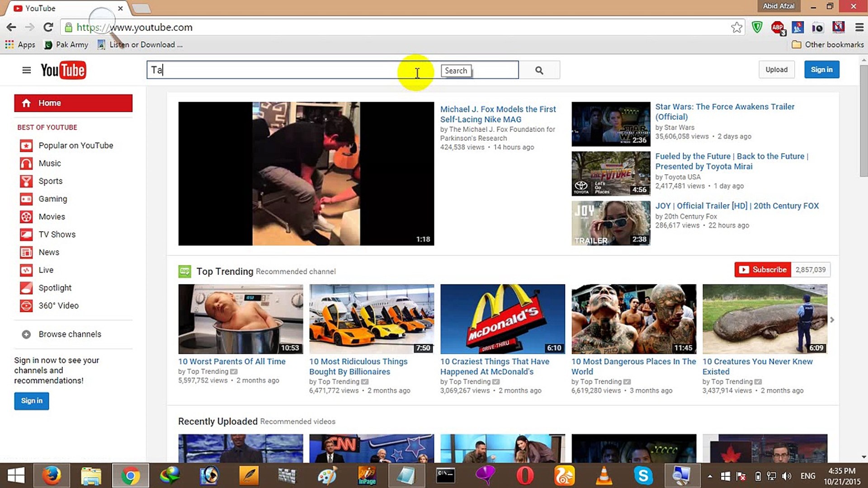Click the Popular on YouTube icon
The width and height of the screenshot is (868, 488).
coord(26,145)
